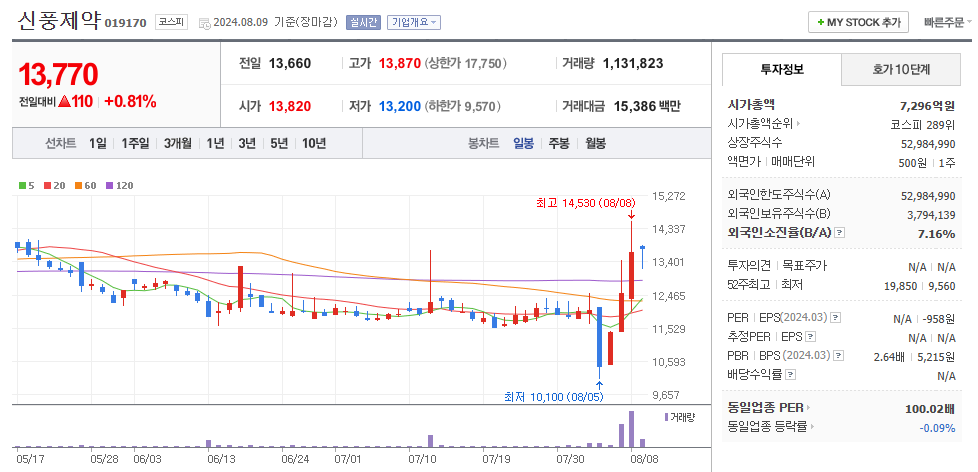Click the 상한가 17,750 text

pos(466,64)
